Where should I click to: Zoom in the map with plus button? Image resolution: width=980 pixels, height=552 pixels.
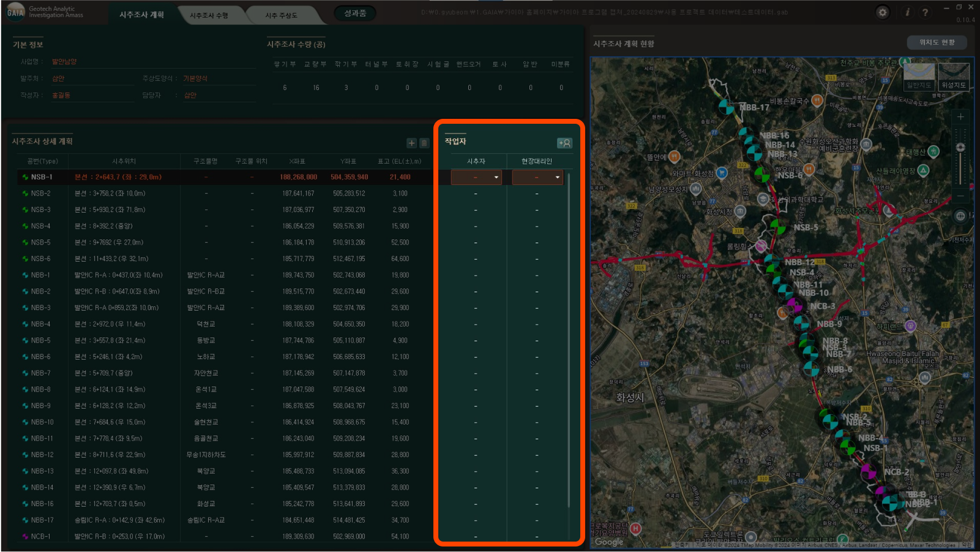click(960, 116)
